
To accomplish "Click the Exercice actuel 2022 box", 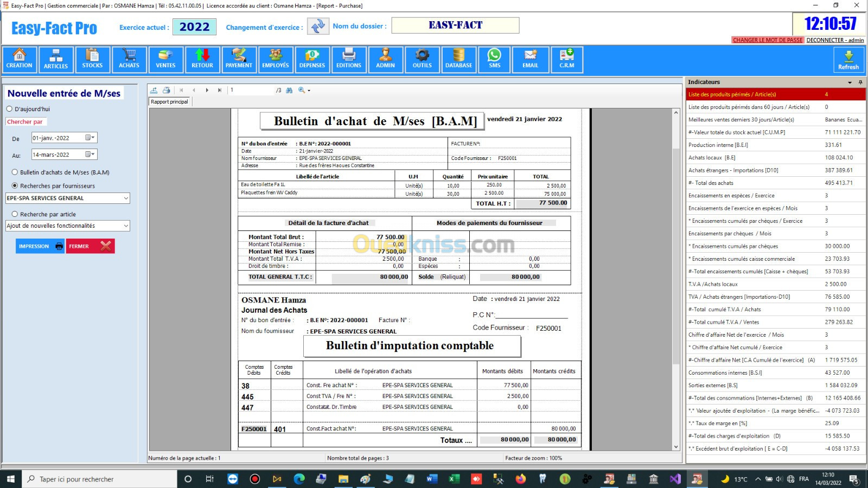I will click(x=194, y=27).
